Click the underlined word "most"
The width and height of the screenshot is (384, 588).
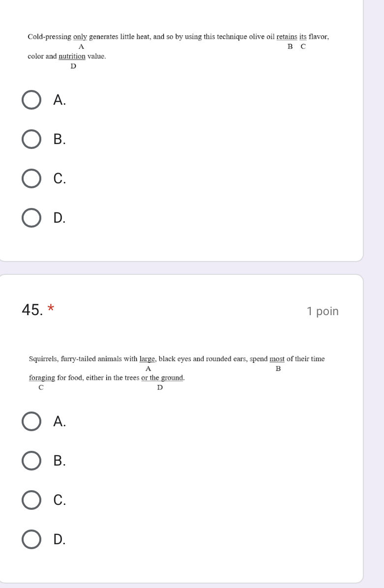click(x=278, y=359)
